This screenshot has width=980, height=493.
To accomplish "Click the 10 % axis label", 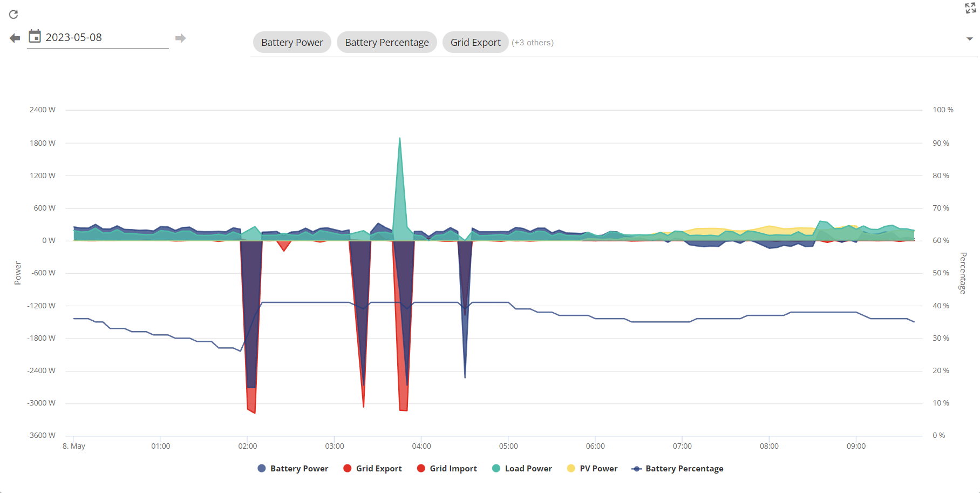I will click(x=941, y=403).
